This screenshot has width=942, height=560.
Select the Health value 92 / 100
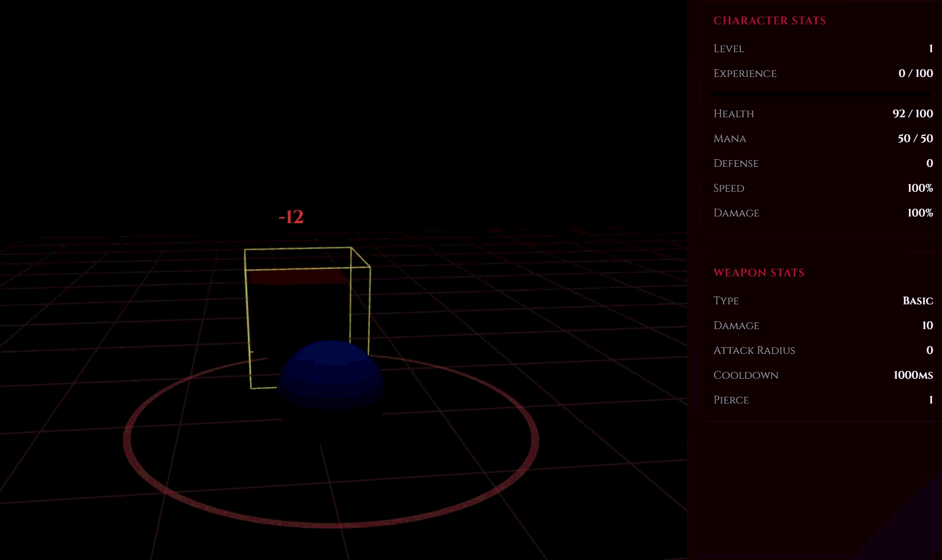point(912,114)
